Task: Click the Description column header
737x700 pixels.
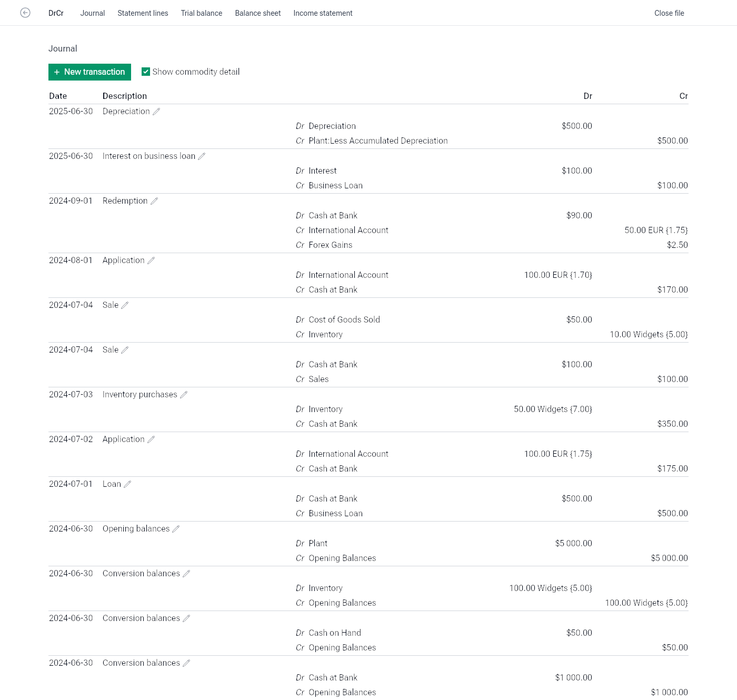Action: (x=125, y=96)
